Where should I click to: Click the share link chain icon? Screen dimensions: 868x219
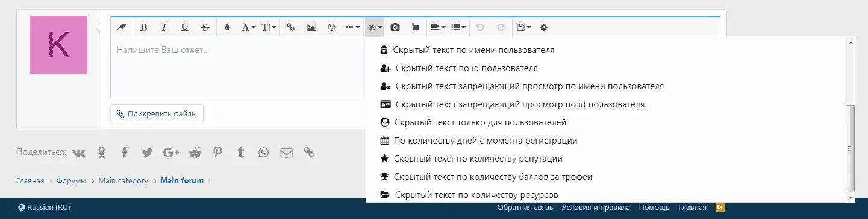(309, 153)
